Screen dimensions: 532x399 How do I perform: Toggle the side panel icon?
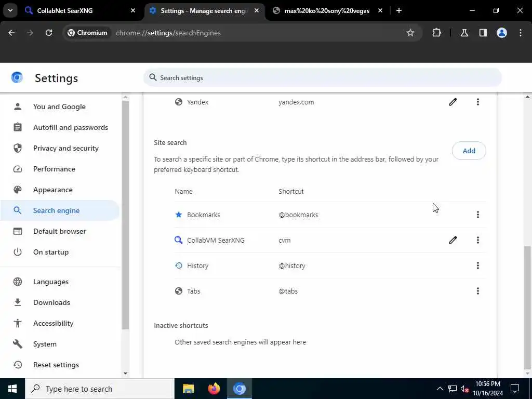(483, 33)
